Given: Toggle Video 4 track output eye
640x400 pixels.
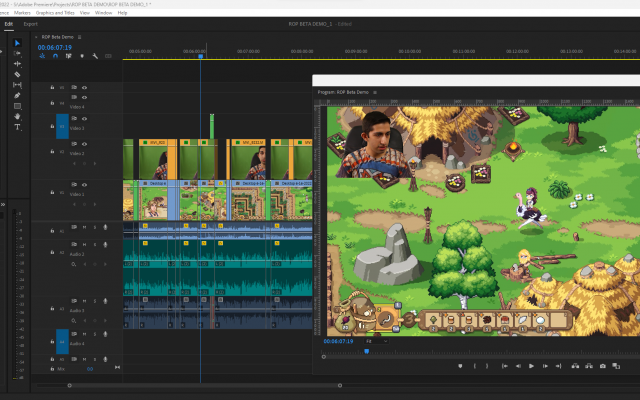Looking at the screenshot, I should (x=84, y=98).
